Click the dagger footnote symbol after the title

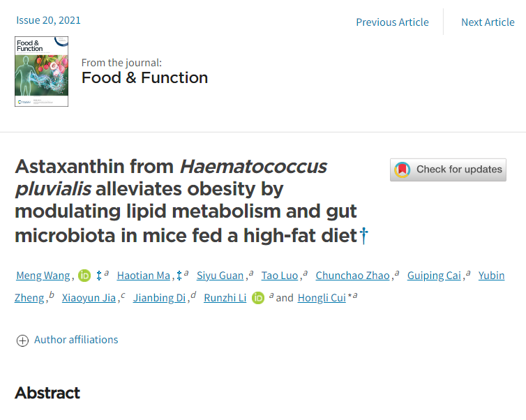click(x=363, y=236)
